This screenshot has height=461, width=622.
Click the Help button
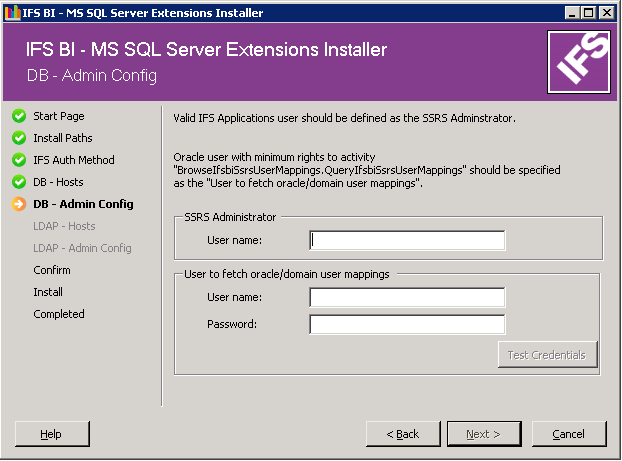51,434
